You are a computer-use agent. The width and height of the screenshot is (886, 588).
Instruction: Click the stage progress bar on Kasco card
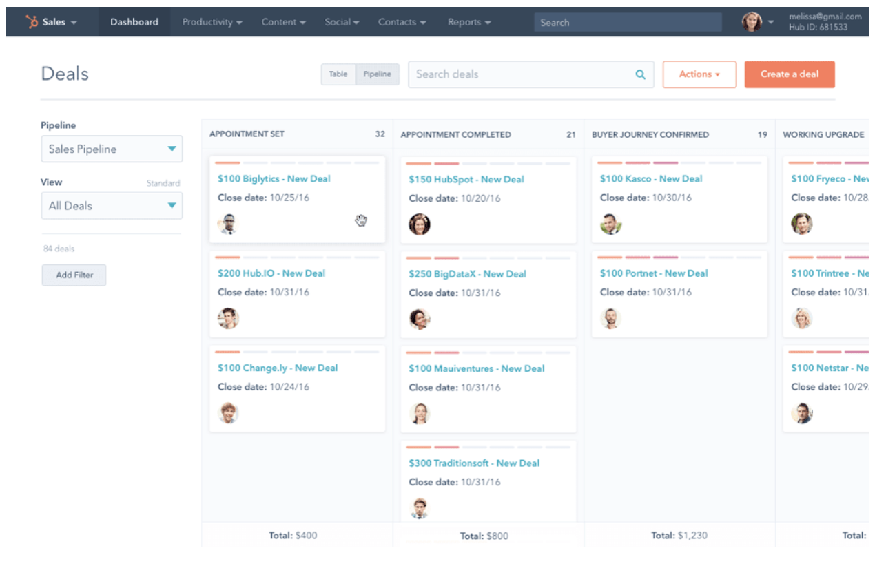pos(679,163)
